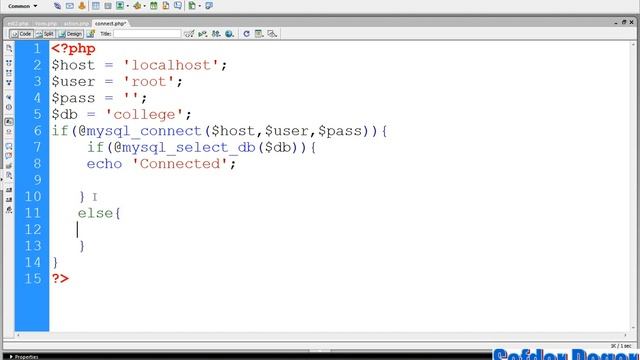This screenshot has height=360, width=640.
Task: Select the connect.php document tab
Action: [110, 24]
